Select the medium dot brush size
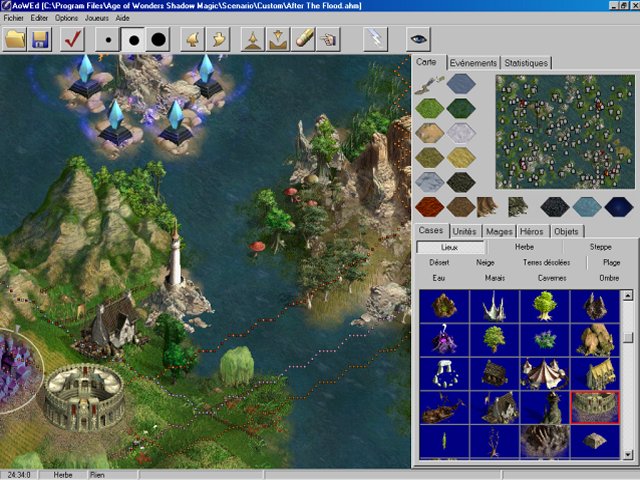Image resolution: width=640 pixels, height=480 pixels. coord(133,40)
